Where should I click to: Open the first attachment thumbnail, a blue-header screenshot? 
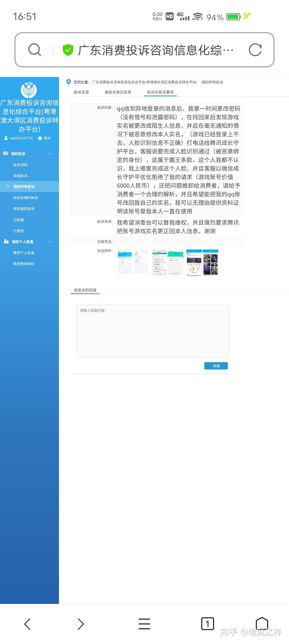tap(125, 262)
